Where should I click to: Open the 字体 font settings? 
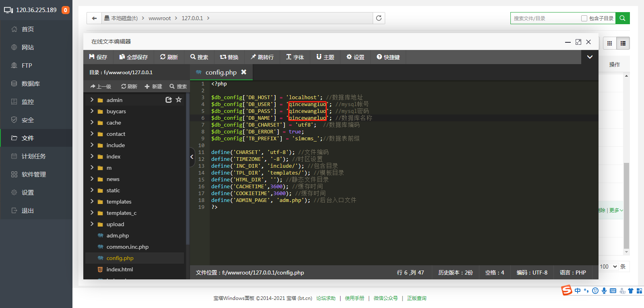click(295, 57)
